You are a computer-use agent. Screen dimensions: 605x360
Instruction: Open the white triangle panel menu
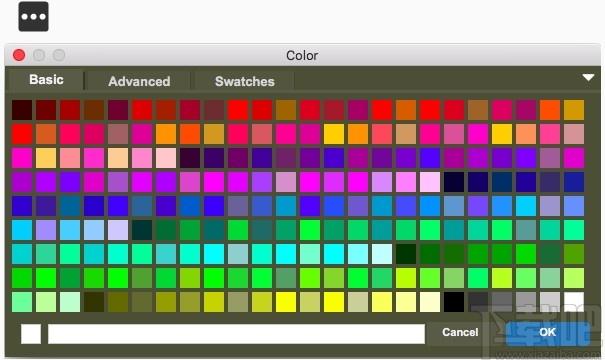tap(588, 78)
